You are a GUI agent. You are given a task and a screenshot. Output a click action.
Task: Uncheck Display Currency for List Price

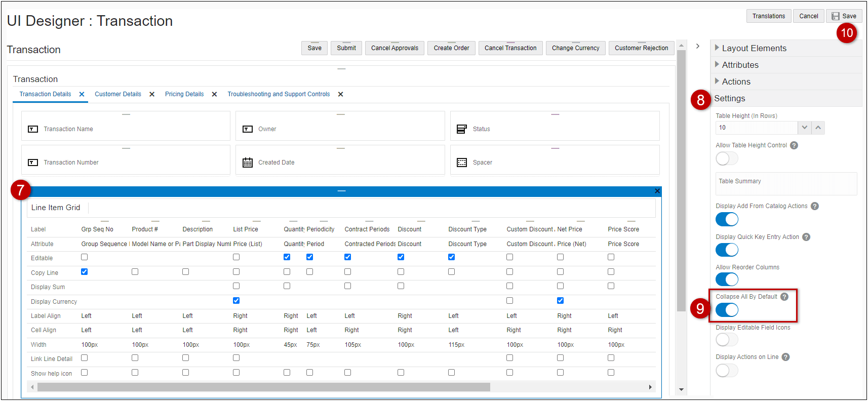[236, 301]
